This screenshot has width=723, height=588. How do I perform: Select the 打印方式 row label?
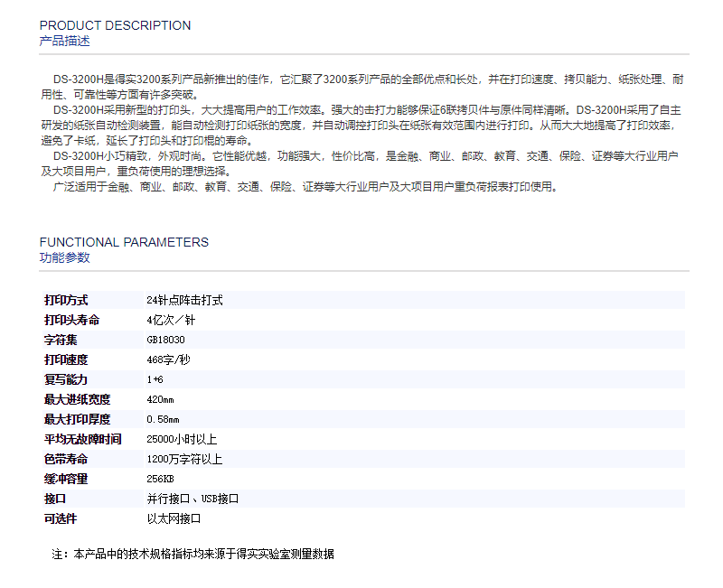click(x=66, y=301)
